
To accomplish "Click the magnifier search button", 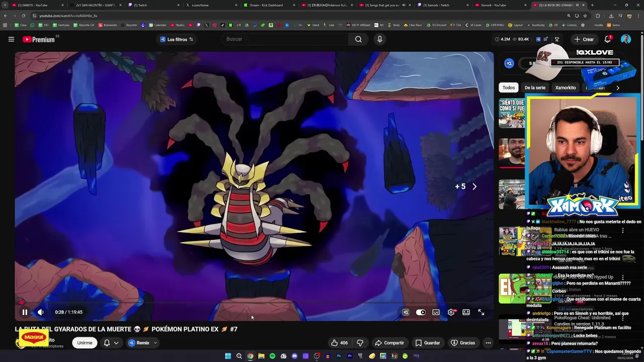I will click(358, 39).
